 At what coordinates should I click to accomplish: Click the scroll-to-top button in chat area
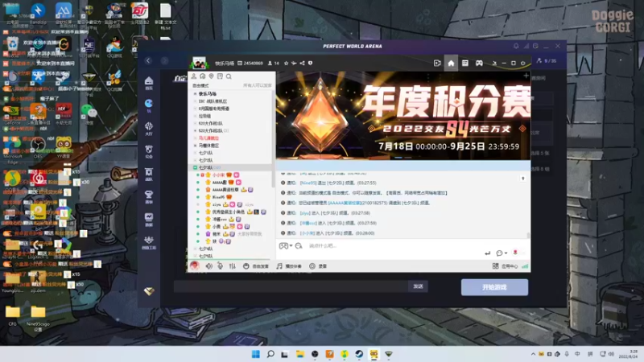[522, 179]
